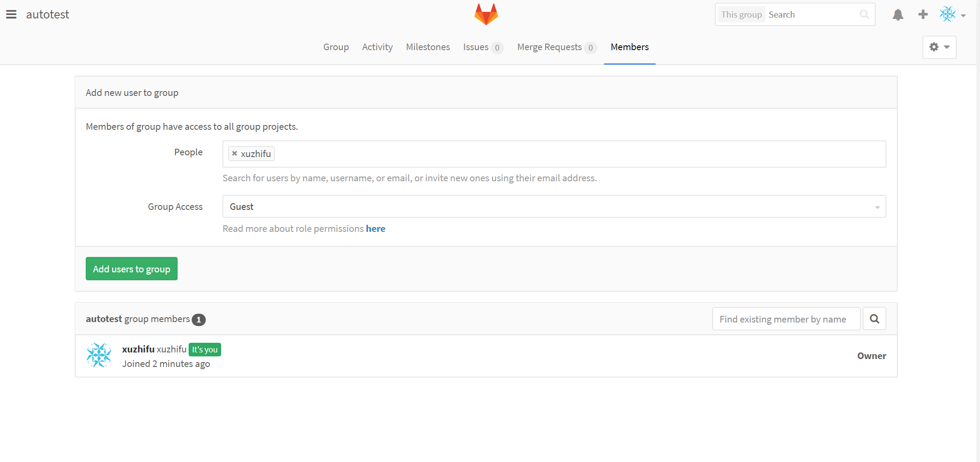Open the settings gear dropdown
This screenshot has width=980, height=462.
pos(939,47)
